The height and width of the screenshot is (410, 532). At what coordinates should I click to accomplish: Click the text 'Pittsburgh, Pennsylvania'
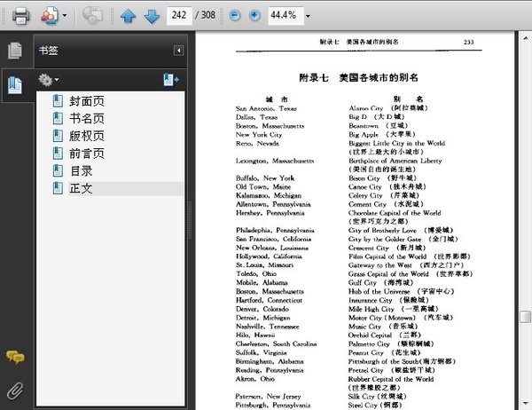point(273,406)
